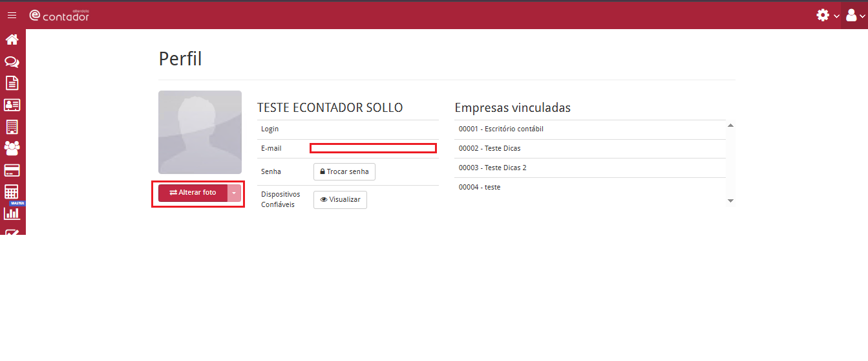868x361 pixels.
Task: Open the users group sidebar icon
Action: tap(12, 148)
